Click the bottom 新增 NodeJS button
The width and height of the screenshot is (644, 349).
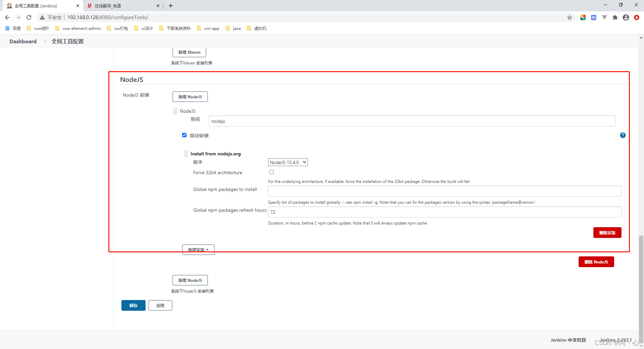click(x=190, y=280)
